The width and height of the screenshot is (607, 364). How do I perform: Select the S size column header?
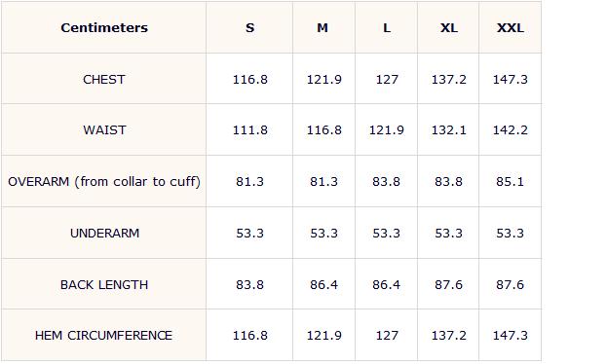tap(249, 27)
